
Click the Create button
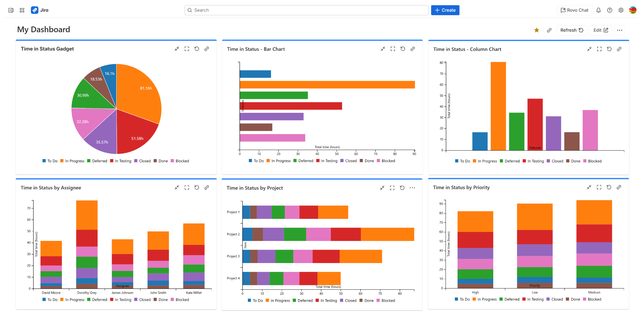[x=445, y=10]
